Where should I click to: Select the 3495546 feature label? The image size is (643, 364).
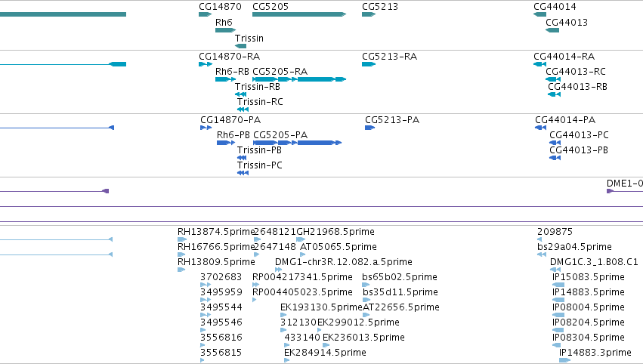pos(221,323)
